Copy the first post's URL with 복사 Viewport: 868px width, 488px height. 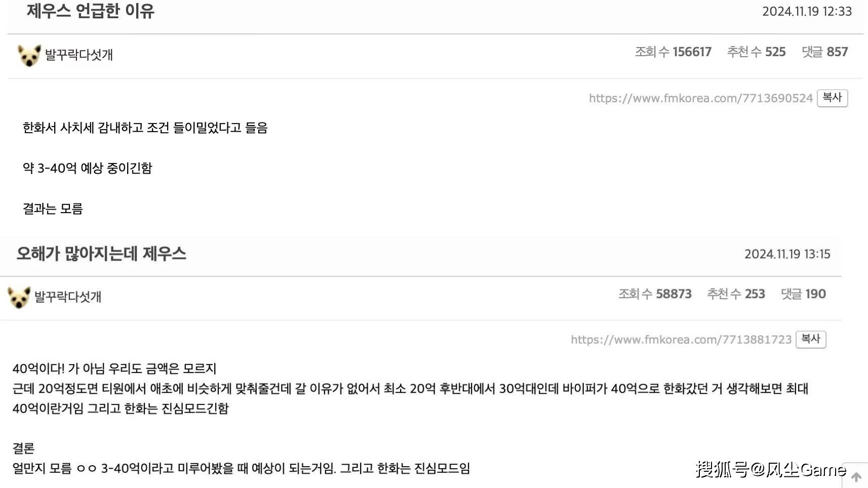point(832,98)
